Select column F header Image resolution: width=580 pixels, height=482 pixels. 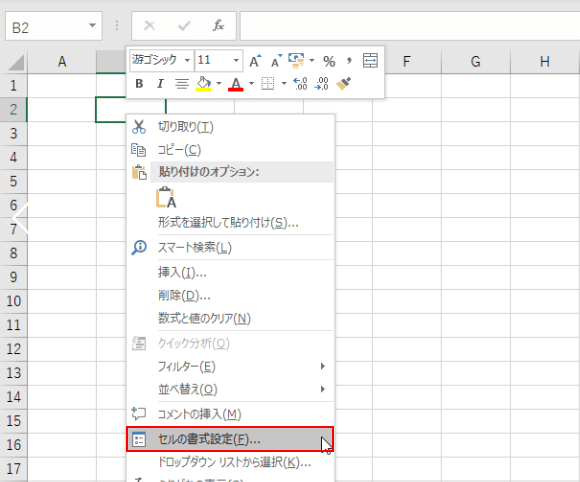pyautogui.click(x=407, y=61)
